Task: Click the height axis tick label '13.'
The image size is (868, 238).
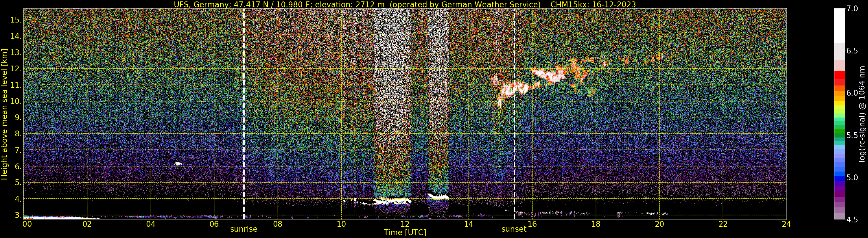Action: click(16, 53)
